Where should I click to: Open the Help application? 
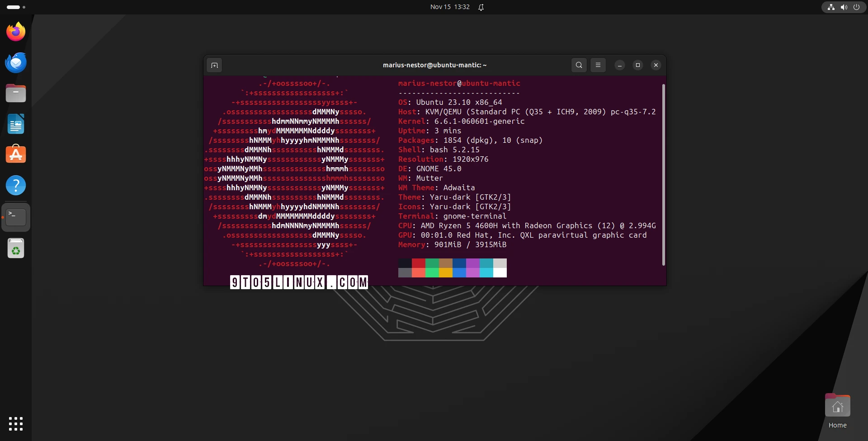16,185
